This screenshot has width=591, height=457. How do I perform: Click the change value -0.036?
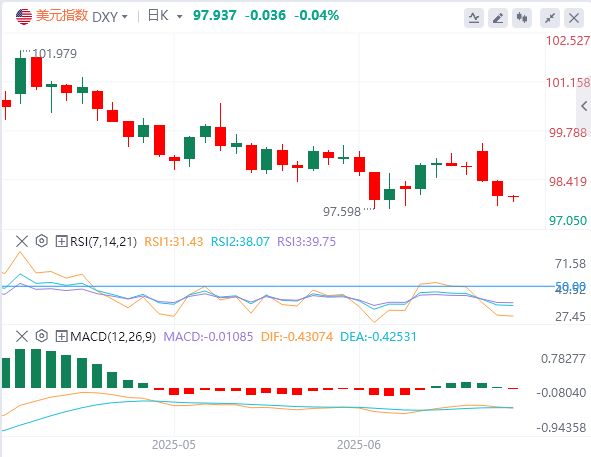pyautogui.click(x=265, y=15)
